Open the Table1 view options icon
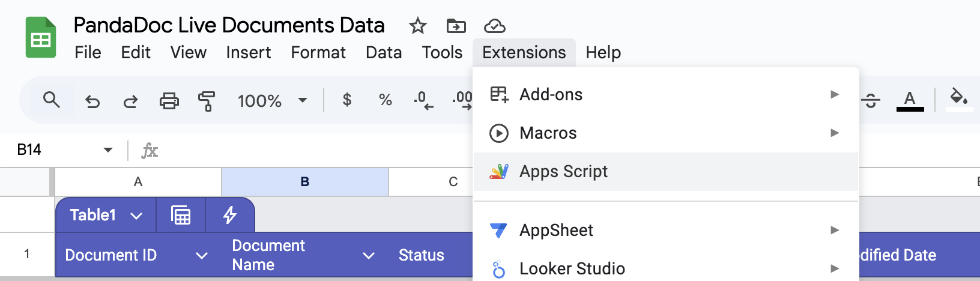The width and height of the screenshot is (980, 281). point(181,215)
